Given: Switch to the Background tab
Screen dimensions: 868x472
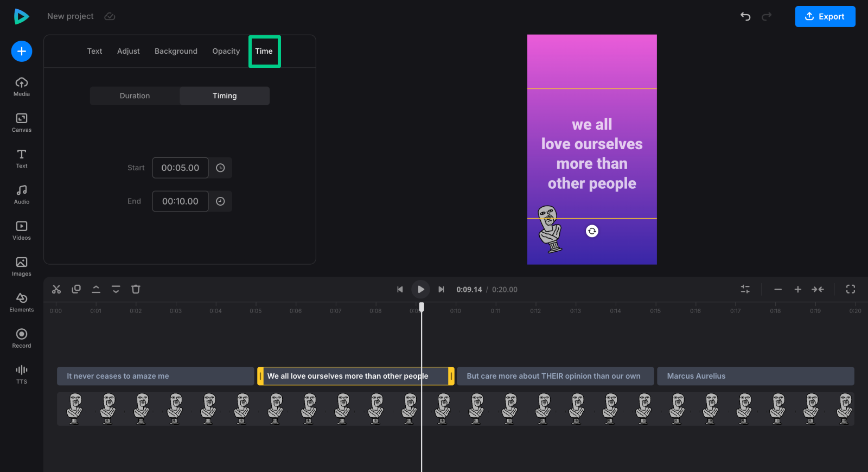Looking at the screenshot, I should 176,51.
